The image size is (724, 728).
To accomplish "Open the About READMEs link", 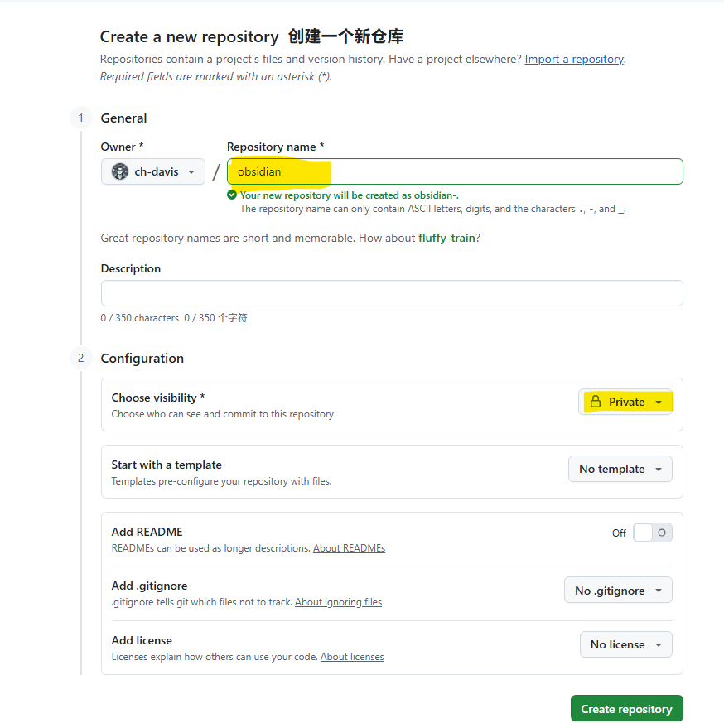I will 349,548.
